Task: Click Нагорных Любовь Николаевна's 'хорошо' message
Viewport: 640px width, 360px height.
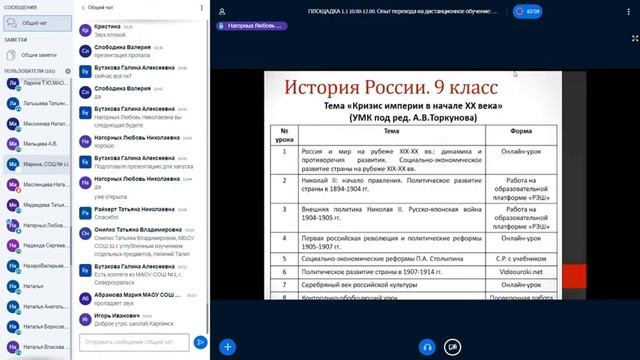Action: click(104, 146)
